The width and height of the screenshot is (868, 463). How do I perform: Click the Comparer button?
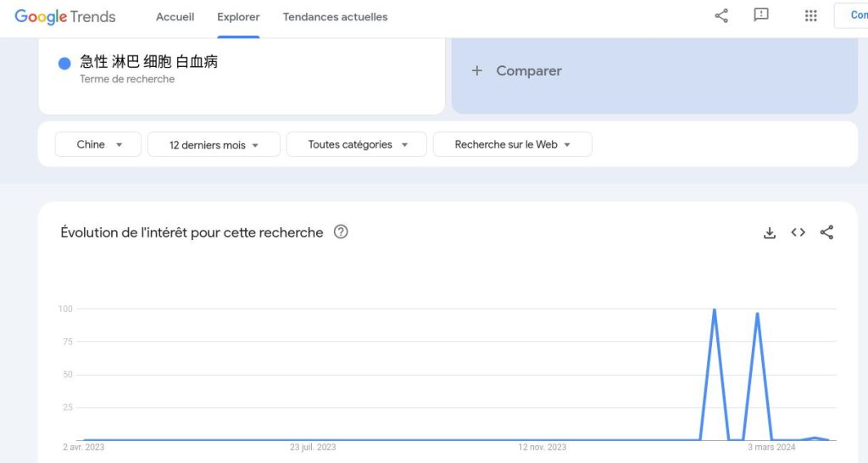[529, 71]
